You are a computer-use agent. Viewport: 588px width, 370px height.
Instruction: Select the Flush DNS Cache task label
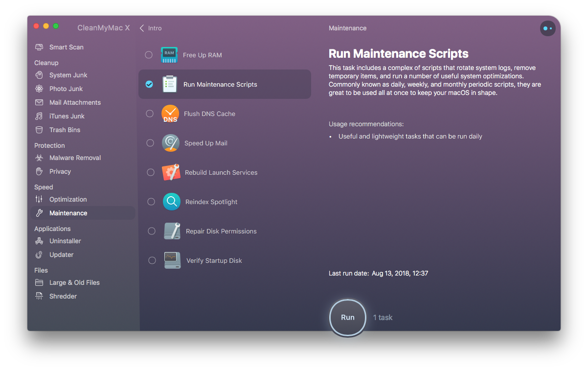point(210,114)
